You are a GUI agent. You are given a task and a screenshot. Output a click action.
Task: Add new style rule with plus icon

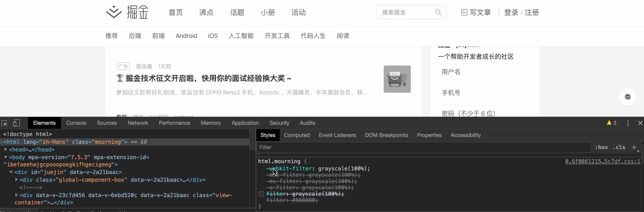coord(634,147)
